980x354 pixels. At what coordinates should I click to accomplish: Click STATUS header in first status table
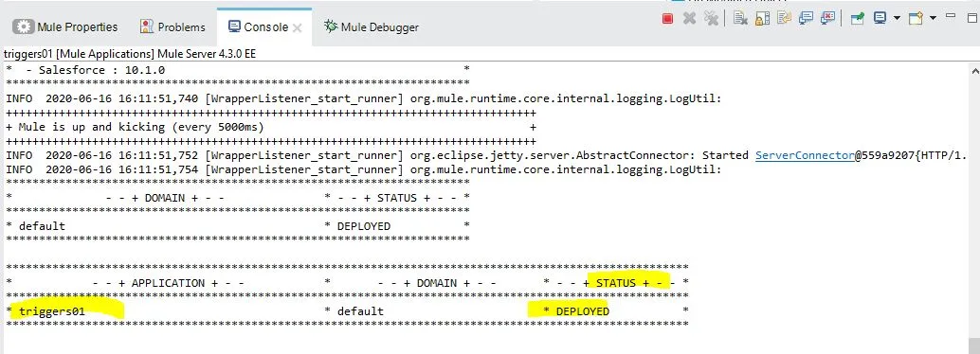[397, 197]
